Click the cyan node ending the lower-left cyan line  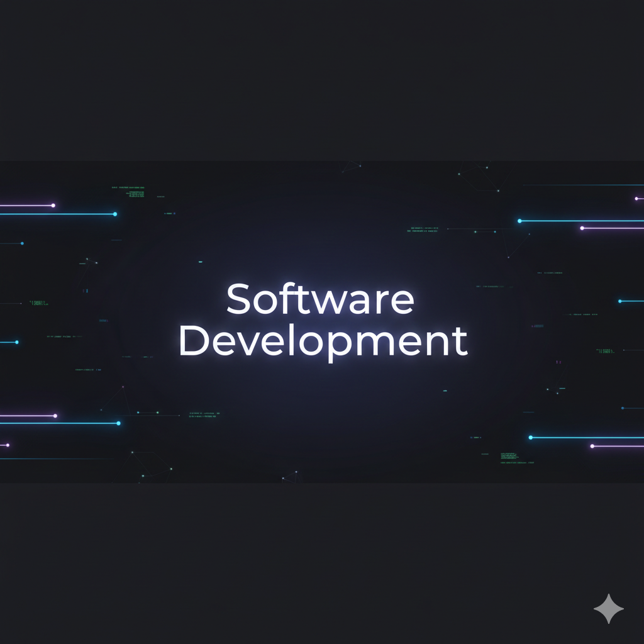(x=118, y=423)
